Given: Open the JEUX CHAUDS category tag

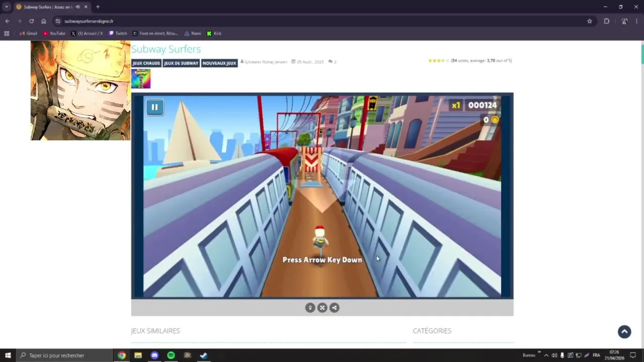Looking at the screenshot, I should [x=146, y=63].
